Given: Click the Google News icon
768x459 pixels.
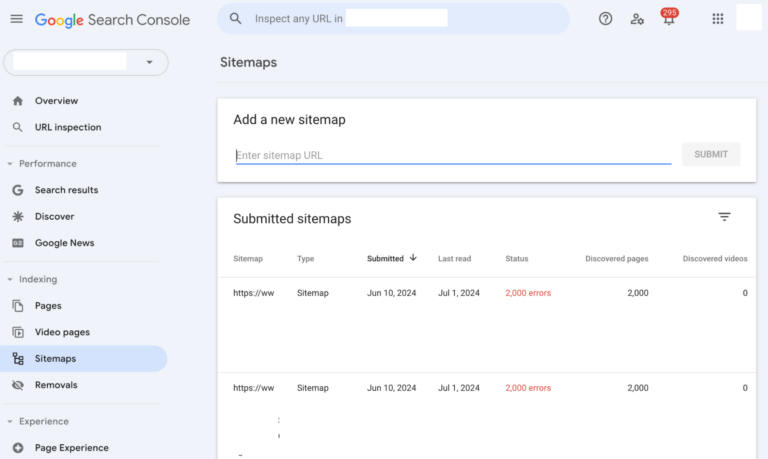Looking at the screenshot, I should coord(18,243).
